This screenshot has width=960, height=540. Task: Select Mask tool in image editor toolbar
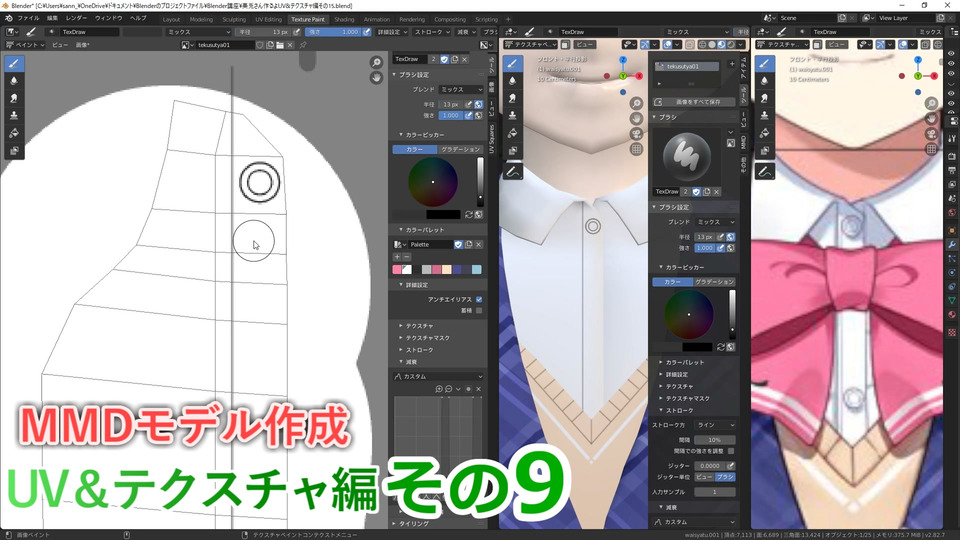[x=14, y=151]
